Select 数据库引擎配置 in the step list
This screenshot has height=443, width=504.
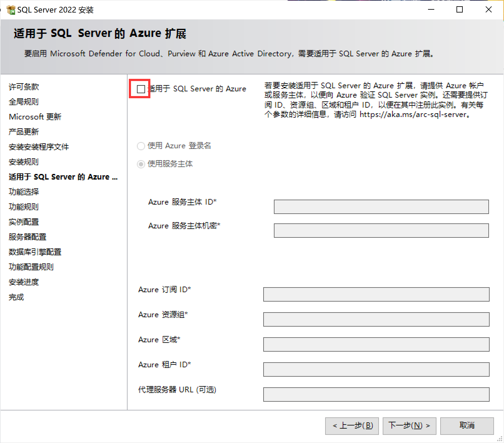35,252
